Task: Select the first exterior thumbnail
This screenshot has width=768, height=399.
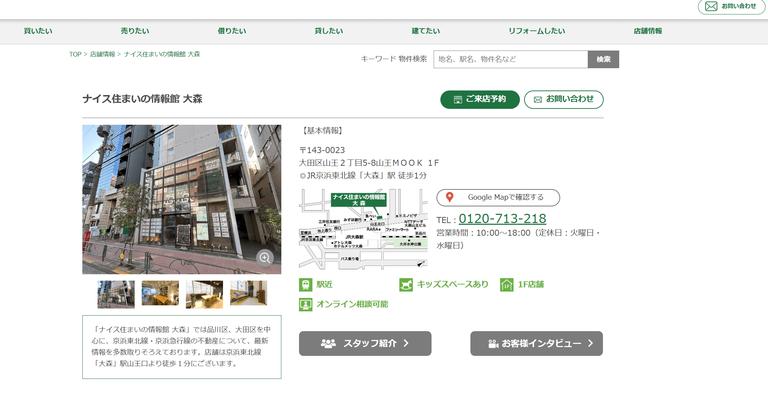Action: (116, 294)
